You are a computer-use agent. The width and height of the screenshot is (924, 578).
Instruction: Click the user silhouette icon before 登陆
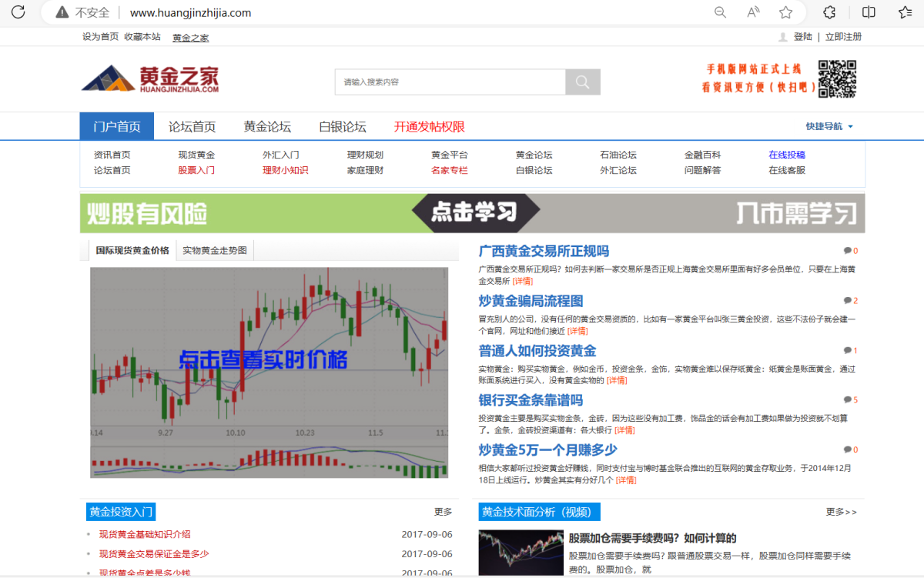782,36
